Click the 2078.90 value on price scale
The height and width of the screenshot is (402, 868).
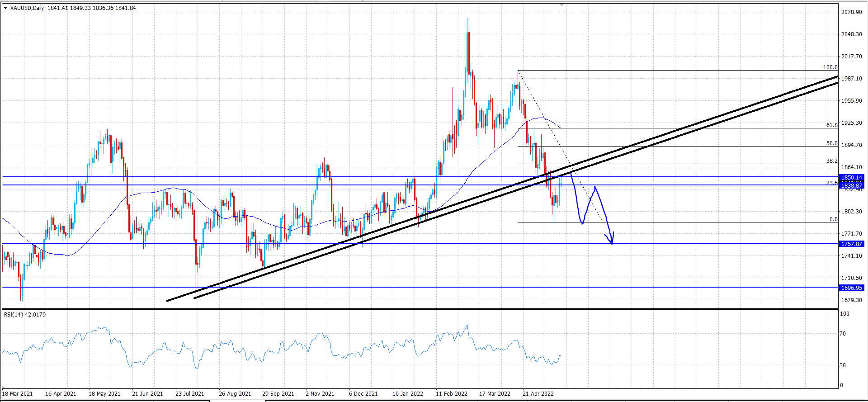pos(851,12)
